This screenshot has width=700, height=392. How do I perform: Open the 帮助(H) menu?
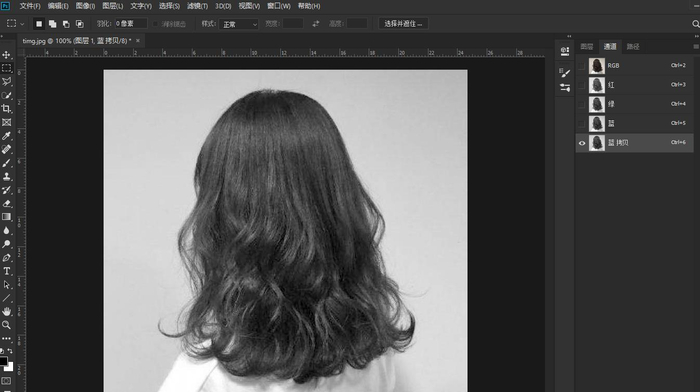click(x=309, y=6)
